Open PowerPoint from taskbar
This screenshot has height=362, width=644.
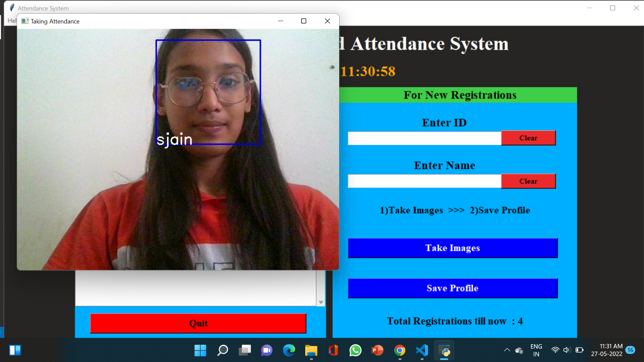coord(377,351)
